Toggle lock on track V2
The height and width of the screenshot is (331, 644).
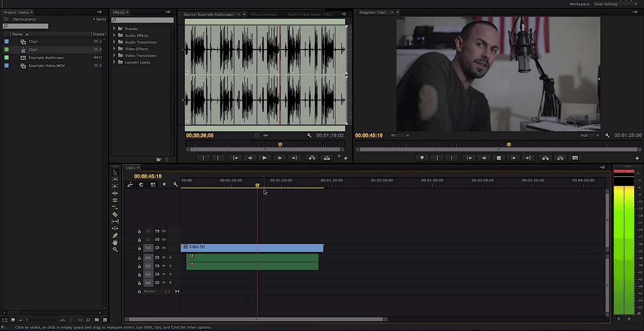tap(140, 240)
